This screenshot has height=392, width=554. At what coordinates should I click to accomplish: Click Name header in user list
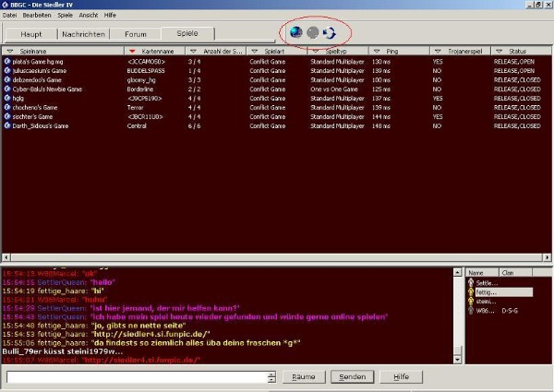(x=482, y=273)
